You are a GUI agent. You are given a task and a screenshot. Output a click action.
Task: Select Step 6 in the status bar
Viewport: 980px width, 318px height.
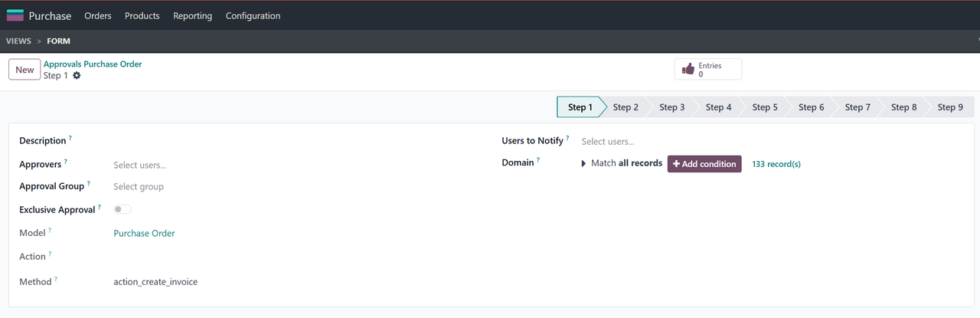click(812, 107)
